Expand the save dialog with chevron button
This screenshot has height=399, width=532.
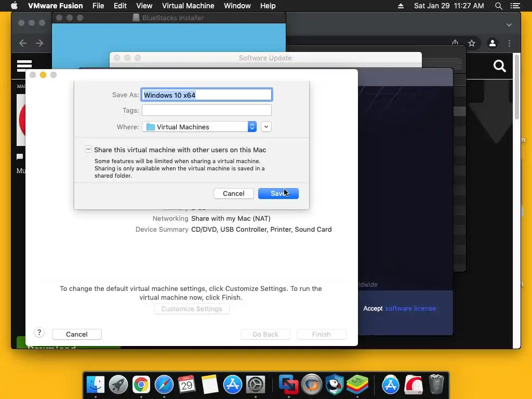[266, 127]
